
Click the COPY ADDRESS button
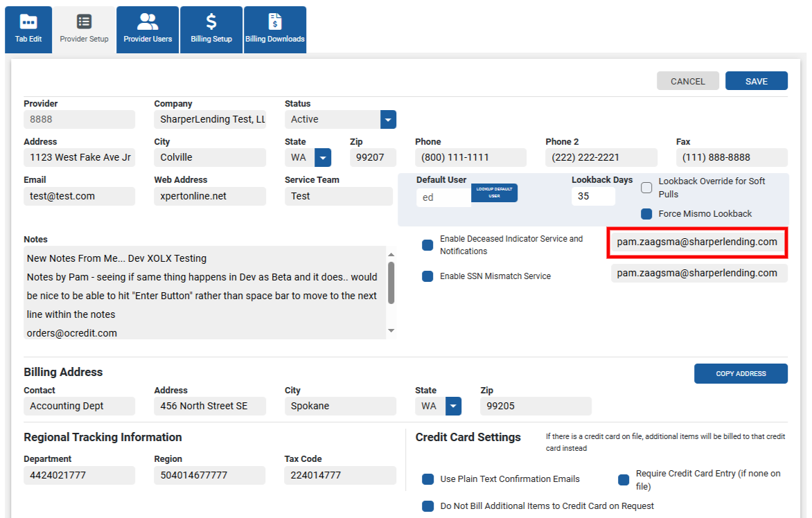[741, 374]
